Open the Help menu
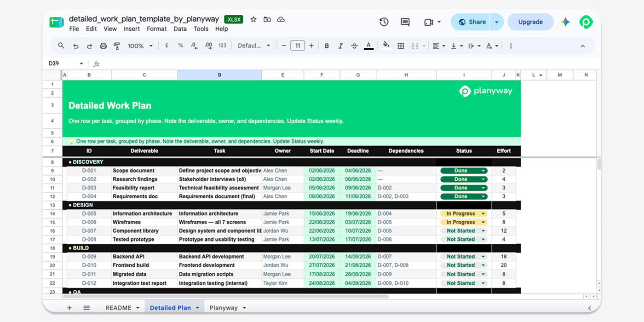 222,29
